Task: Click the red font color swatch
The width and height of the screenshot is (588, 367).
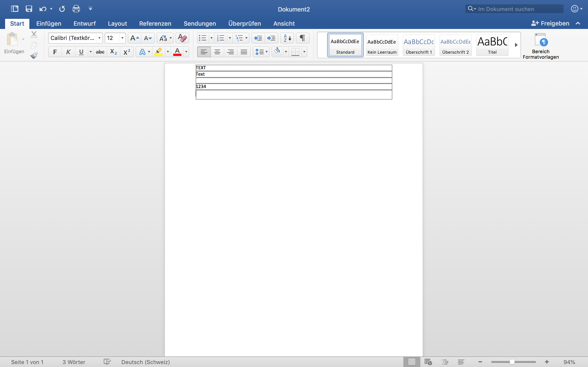Action: pyautogui.click(x=177, y=52)
